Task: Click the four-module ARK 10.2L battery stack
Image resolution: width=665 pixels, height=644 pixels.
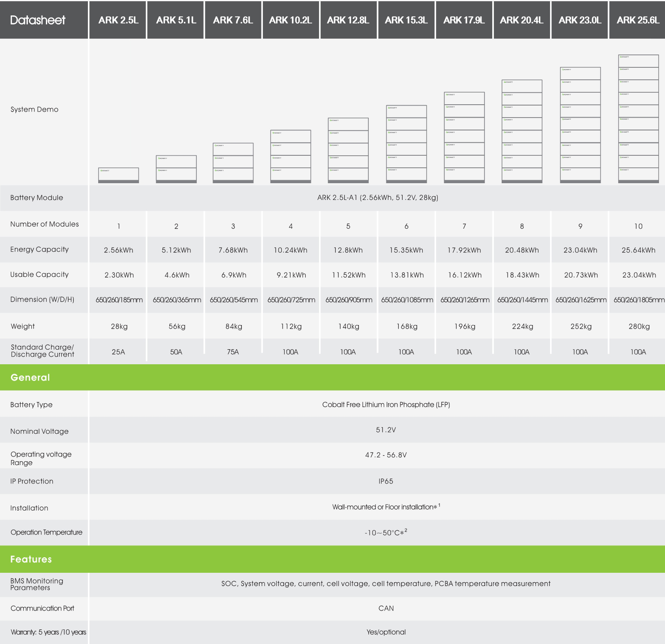Action: click(291, 156)
